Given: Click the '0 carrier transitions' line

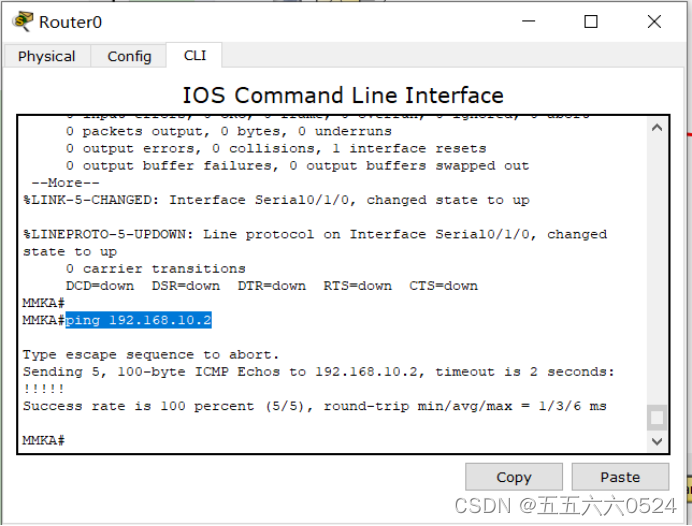Looking at the screenshot, I should [156, 269].
